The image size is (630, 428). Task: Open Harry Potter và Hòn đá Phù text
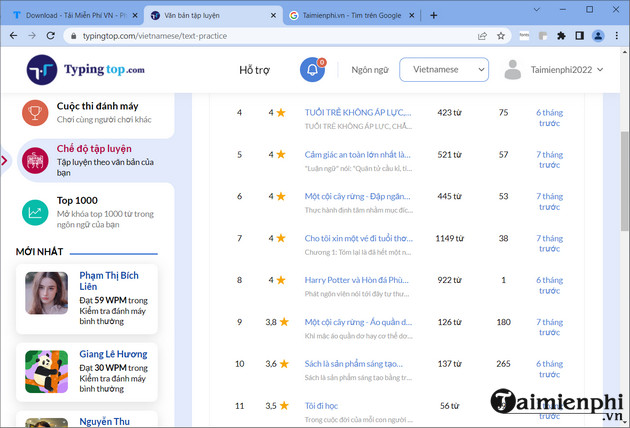(x=356, y=280)
